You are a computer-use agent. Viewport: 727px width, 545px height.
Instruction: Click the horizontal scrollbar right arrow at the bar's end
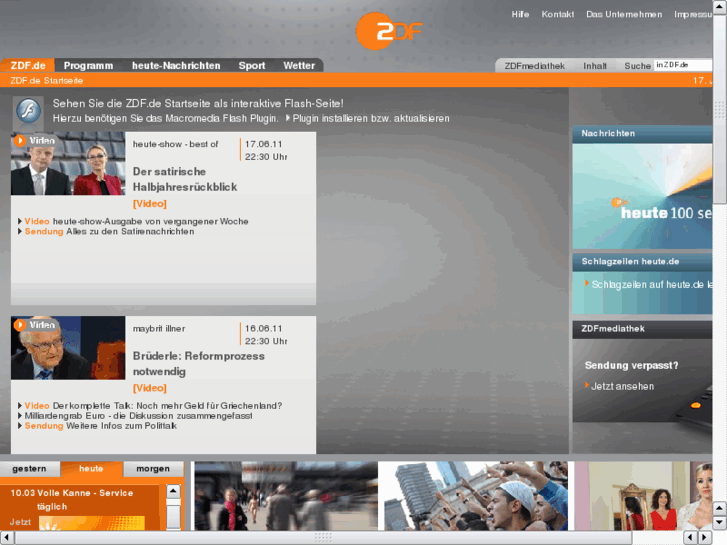pos(705,538)
